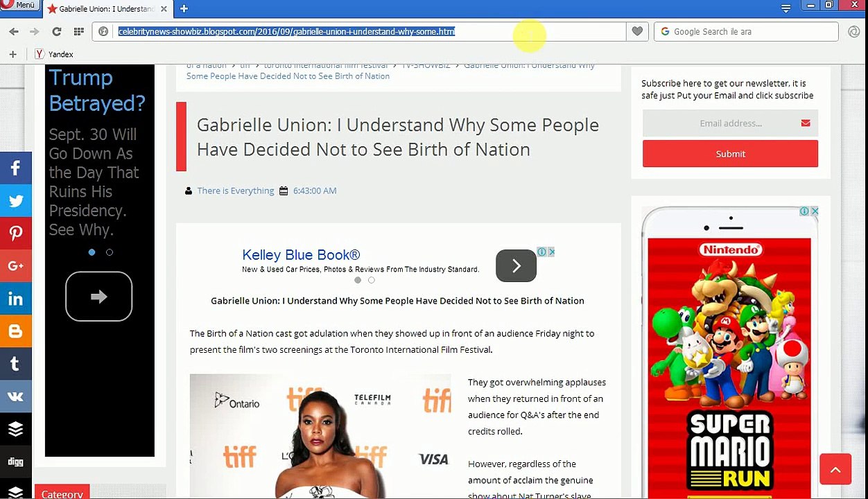Screen dimensions: 868x499
Task: Open the article headline link
Action: point(397,137)
